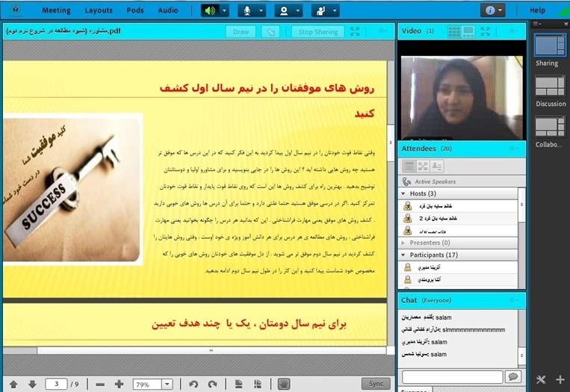Toggle the webcam button in top toolbar
Image resolution: width=570 pixels, height=392 pixels.
pyautogui.click(x=285, y=10)
